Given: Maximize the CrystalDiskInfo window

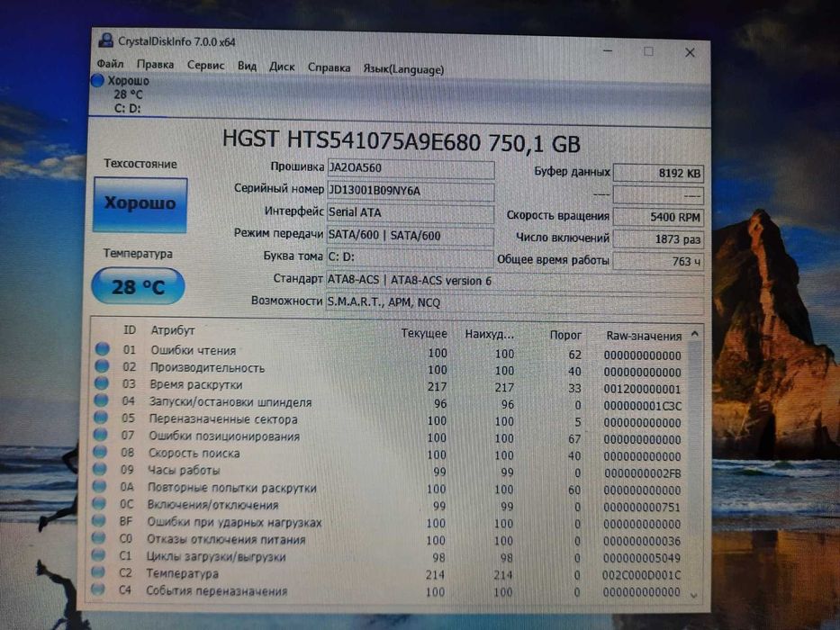Looking at the screenshot, I should [648, 51].
